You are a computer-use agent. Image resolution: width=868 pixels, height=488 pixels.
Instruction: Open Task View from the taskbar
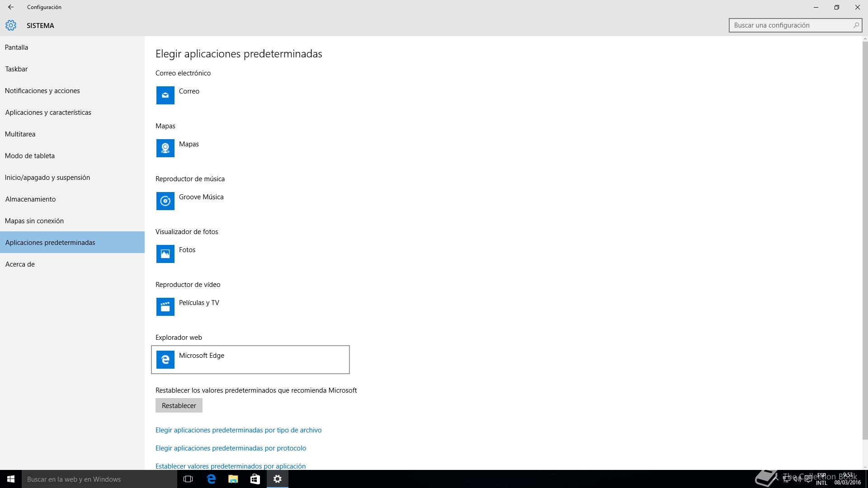(x=188, y=479)
